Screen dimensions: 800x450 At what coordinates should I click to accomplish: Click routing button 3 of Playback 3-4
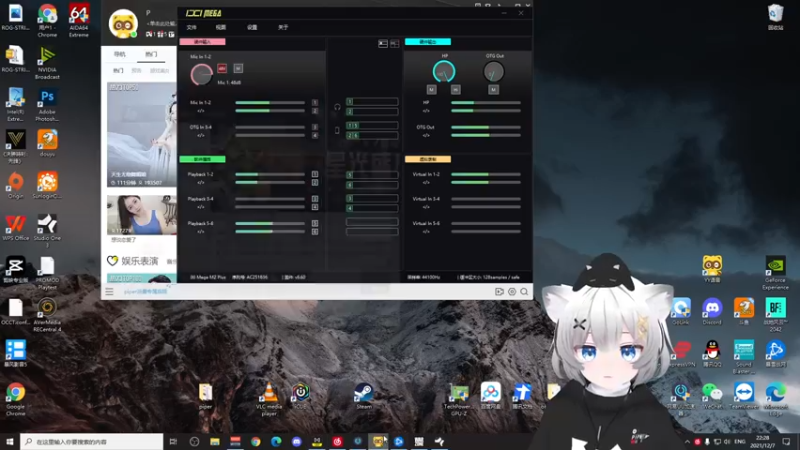tap(315, 198)
